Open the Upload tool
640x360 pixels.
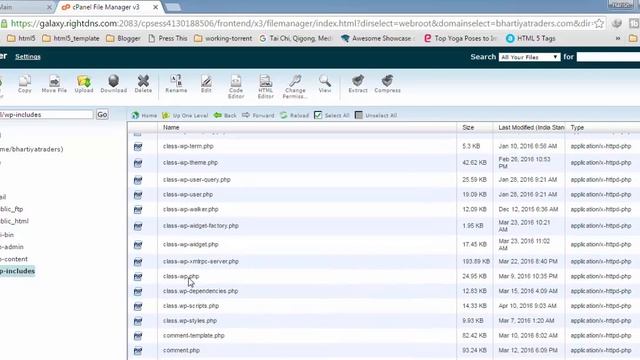pyautogui.click(x=84, y=84)
